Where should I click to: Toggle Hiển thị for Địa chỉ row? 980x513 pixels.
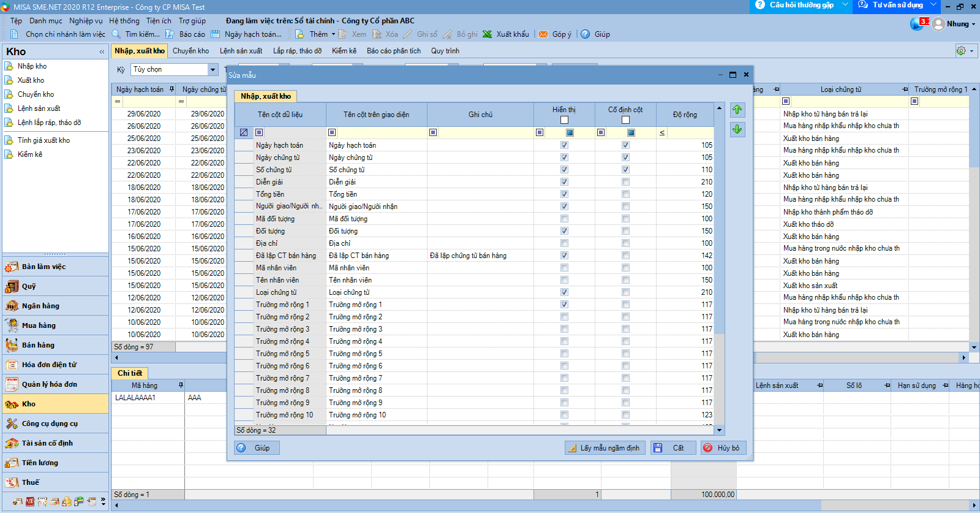pos(564,243)
